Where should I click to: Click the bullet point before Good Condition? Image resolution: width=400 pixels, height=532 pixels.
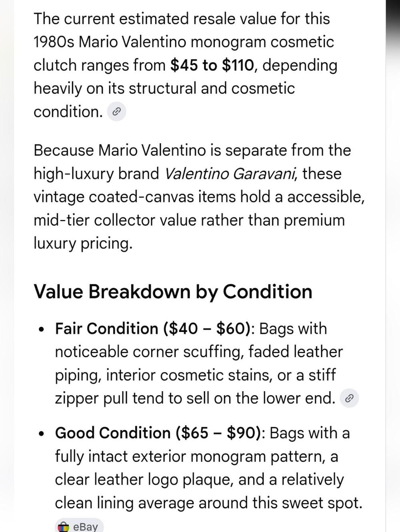click(x=41, y=434)
